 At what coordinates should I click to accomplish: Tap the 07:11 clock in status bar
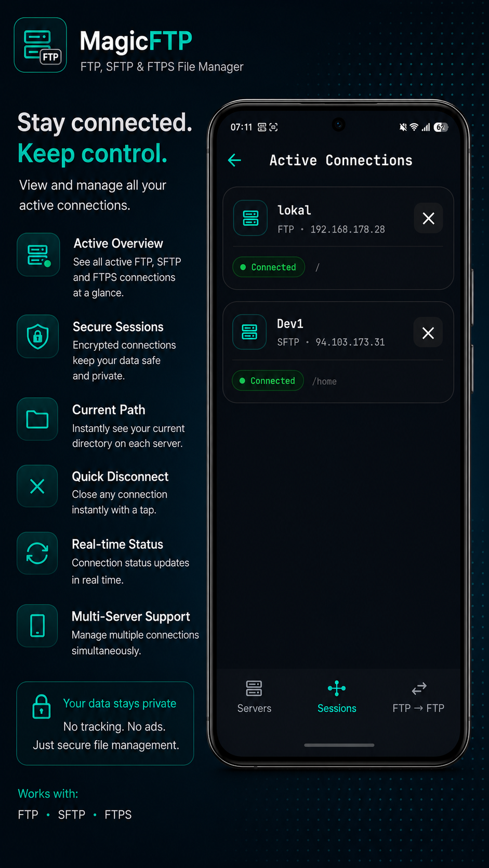(241, 127)
